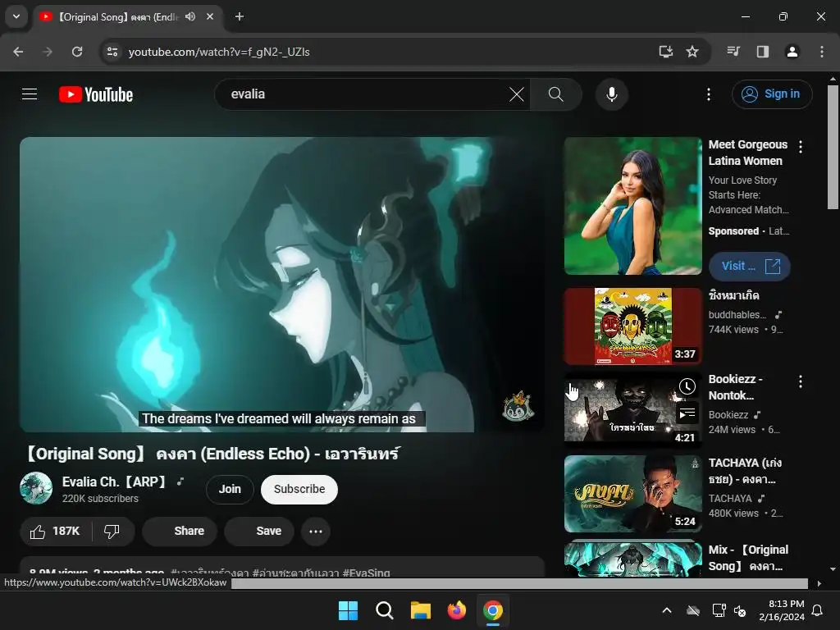Open TACHAYA video thumbnail 5:24
The height and width of the screenshot is (630, 840).
(632, 493)
